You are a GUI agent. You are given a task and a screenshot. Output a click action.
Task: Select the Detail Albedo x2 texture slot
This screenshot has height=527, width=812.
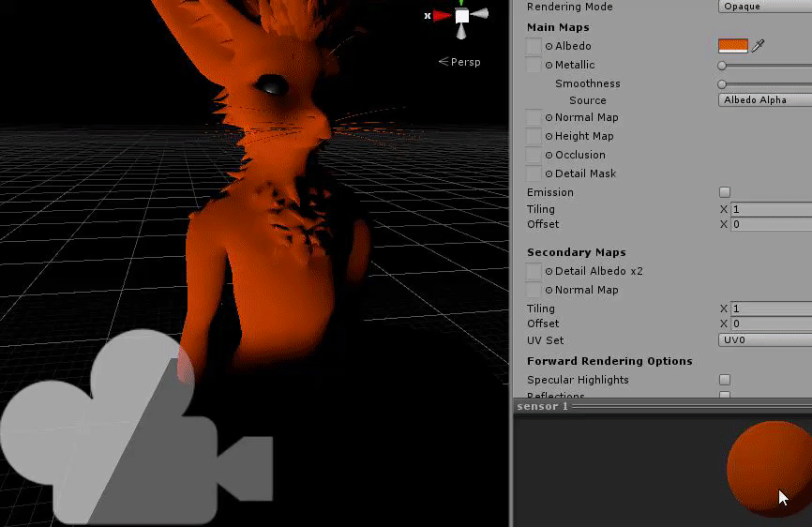[x=534, y=271]
